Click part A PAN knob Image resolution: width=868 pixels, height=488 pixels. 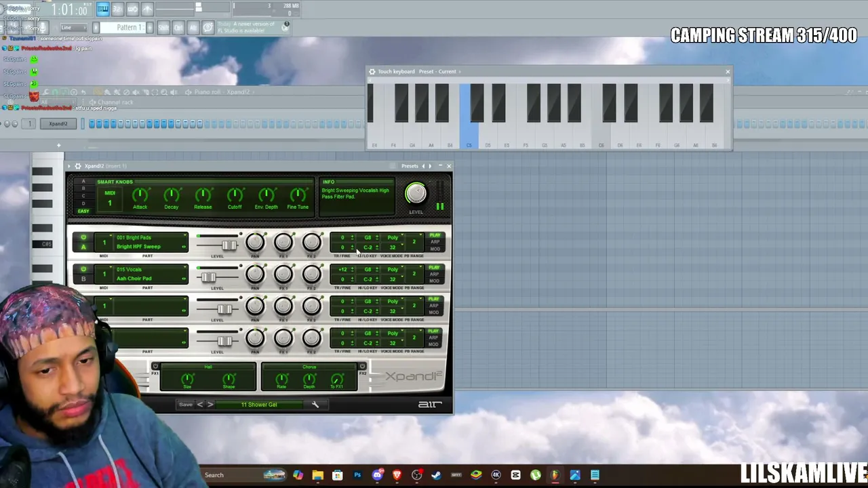click(x=255, y=242)
